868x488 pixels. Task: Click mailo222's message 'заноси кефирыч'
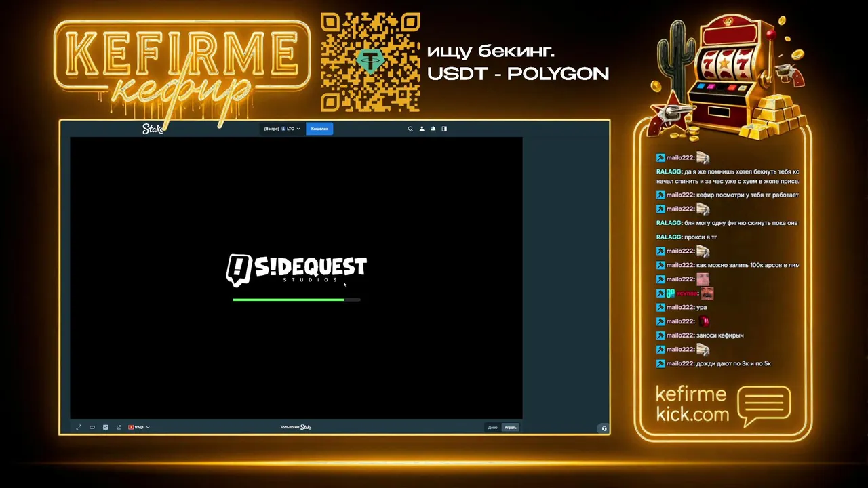(x=720, y=335)
